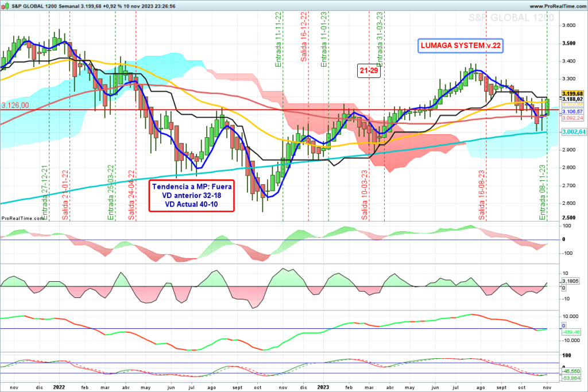Click the 2.900 price axis label

tap(569, 150)
